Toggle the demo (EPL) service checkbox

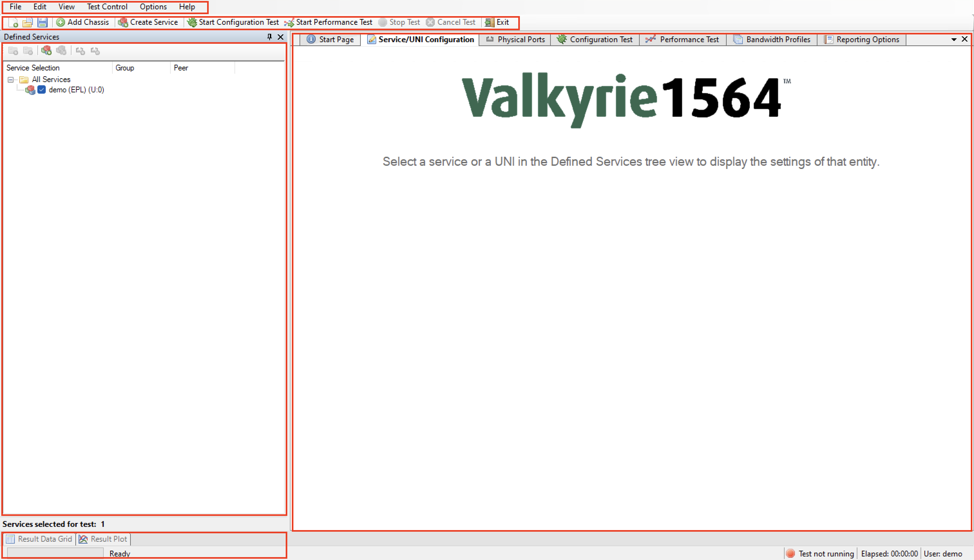coord(42,89)
